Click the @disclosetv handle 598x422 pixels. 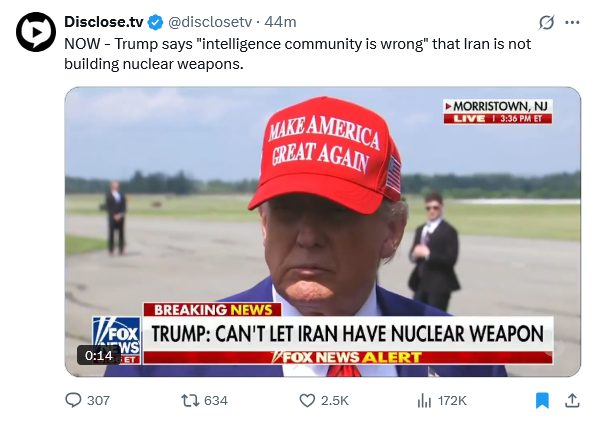click(x=210, y=22)
